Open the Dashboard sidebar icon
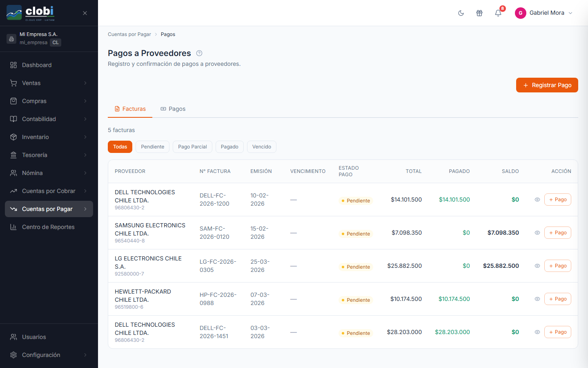 click(13, 65)
